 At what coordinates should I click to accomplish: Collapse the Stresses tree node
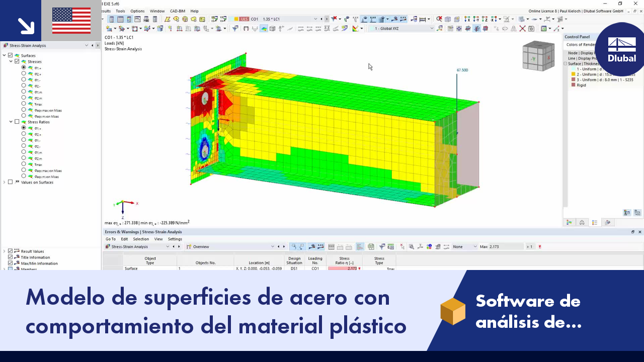[11, 61]
